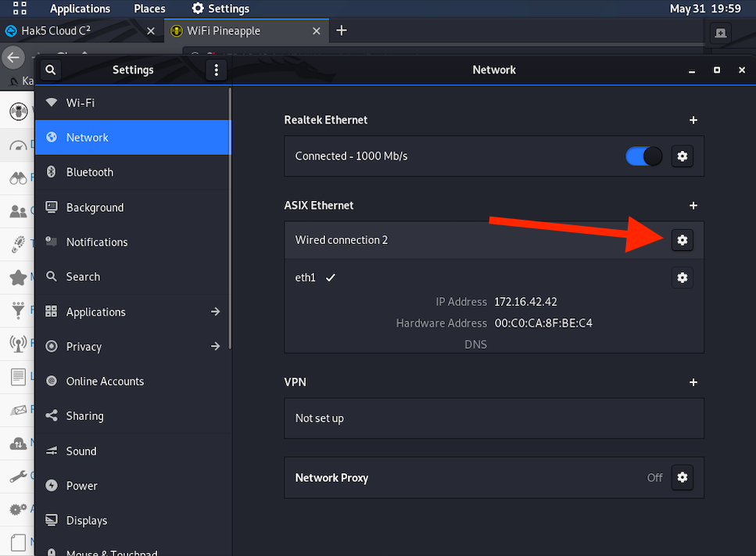756x556 pixels.
Task: Open Notifications settings
Action: point(133,242)
